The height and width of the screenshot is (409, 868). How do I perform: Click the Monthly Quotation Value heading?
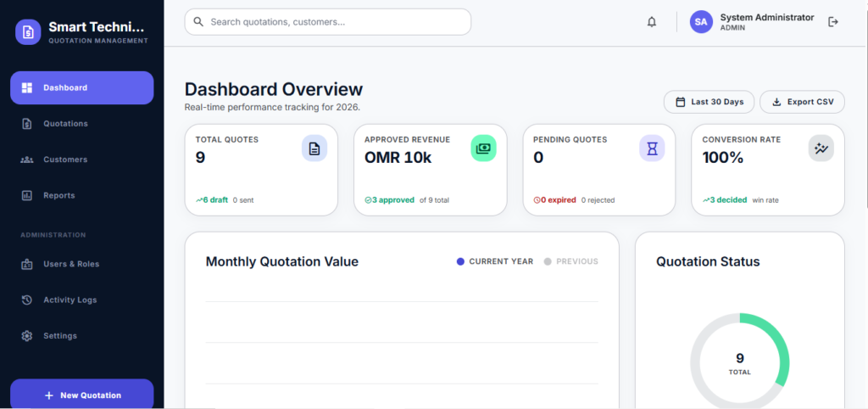[281, 261]
